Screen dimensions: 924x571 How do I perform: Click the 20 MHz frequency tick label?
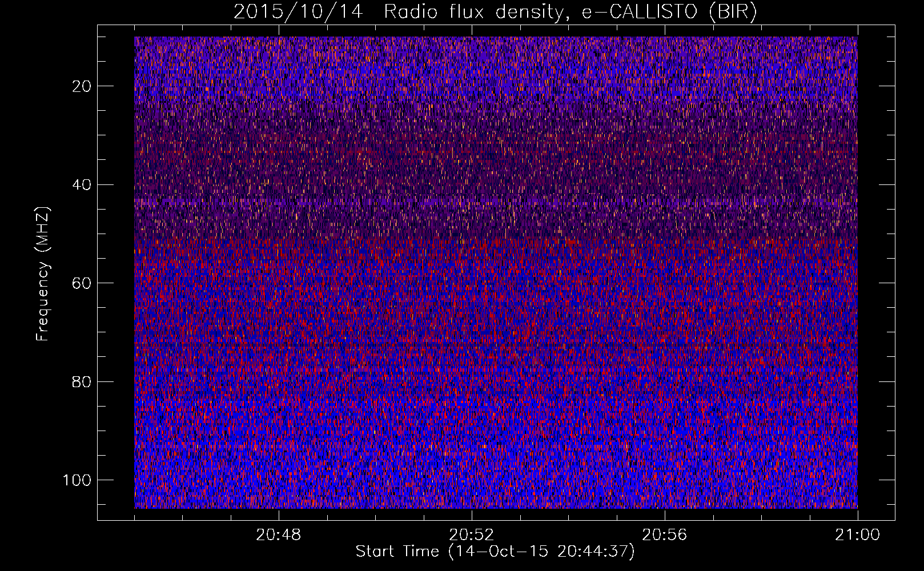click(82, 86)
